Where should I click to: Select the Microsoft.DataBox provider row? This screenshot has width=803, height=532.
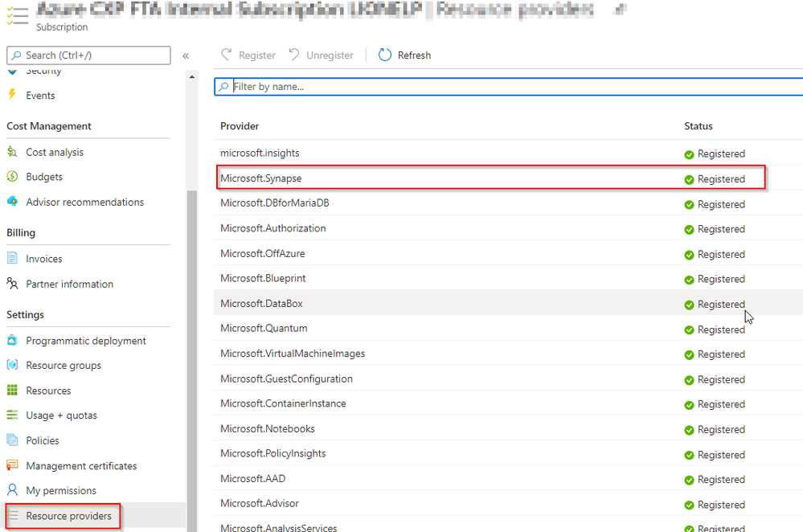508,303
